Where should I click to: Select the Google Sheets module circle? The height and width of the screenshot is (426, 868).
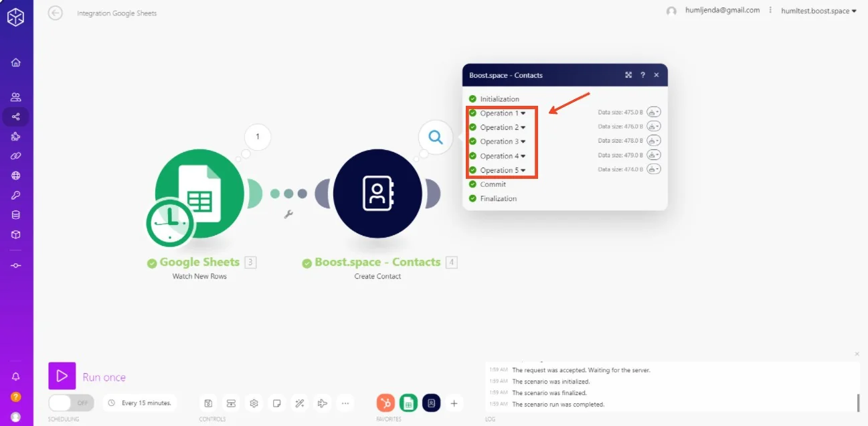[199, 194]
